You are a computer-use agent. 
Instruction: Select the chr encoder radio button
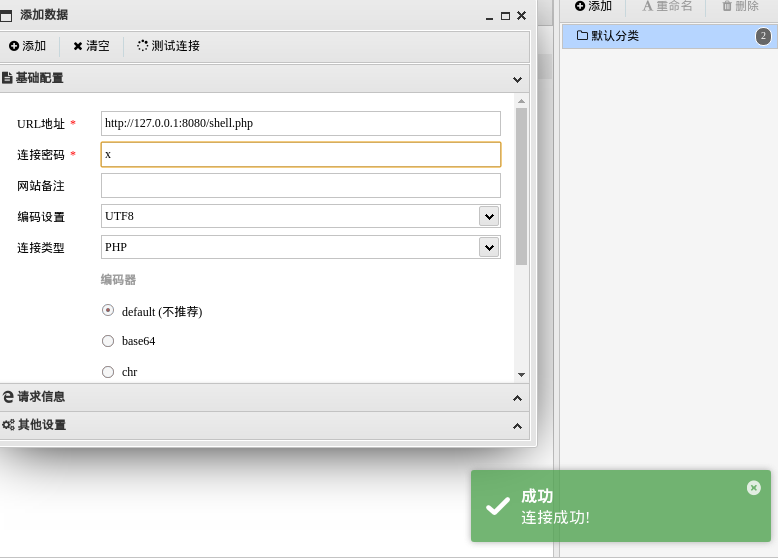(x=108, y=371)
